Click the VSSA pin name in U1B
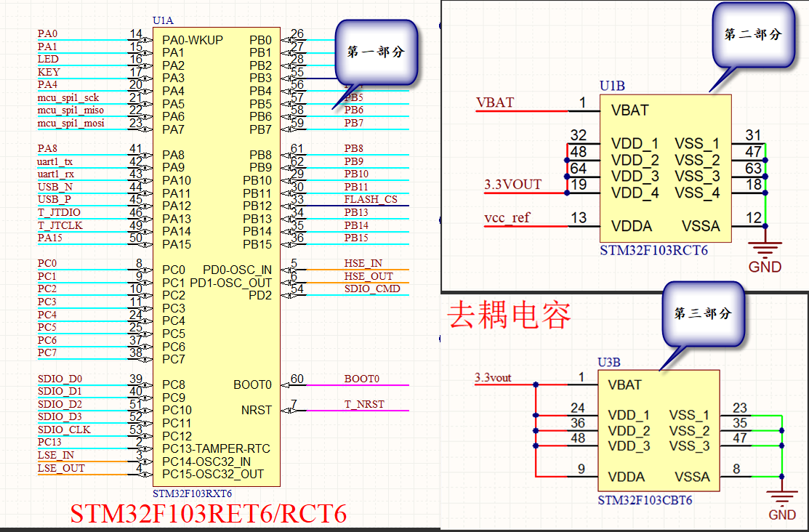Viewport: 809px width, 532px height. coord(701,226)
